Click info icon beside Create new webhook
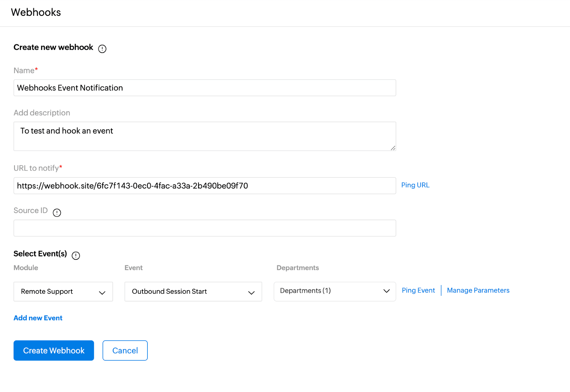 102,49
